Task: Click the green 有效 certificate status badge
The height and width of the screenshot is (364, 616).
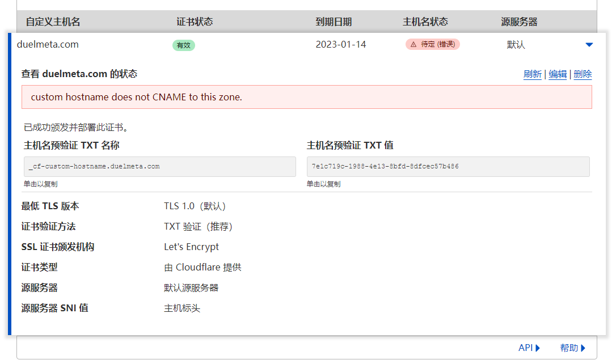Action: pos(183,45)
